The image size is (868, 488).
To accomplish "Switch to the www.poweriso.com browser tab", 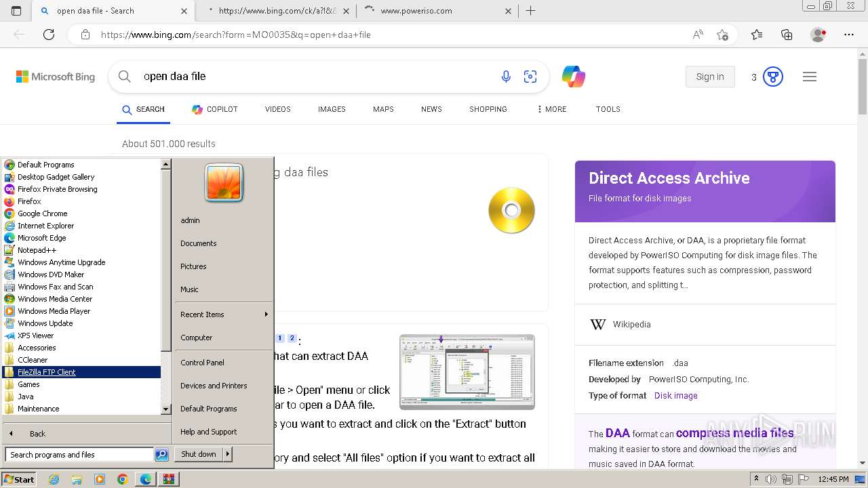I will point(437,11).
